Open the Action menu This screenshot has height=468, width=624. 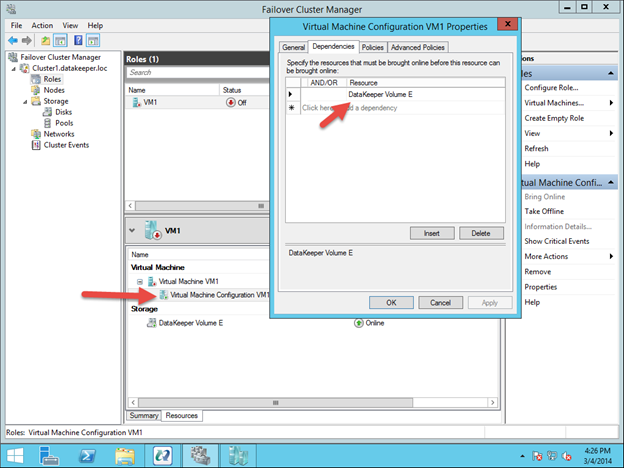tap(42, 25)
